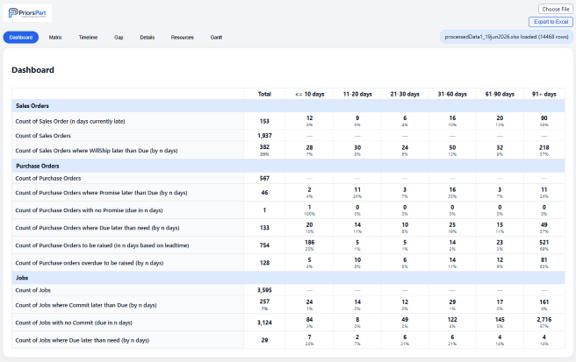
Task: Click Export to Excel button
Action: pos(551,22)
